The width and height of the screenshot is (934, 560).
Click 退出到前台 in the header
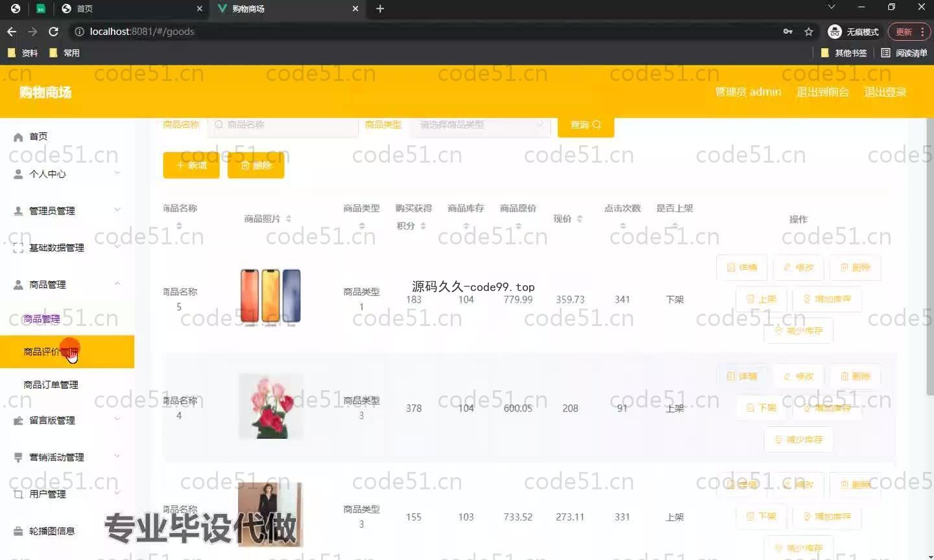[x=822, y=92]
